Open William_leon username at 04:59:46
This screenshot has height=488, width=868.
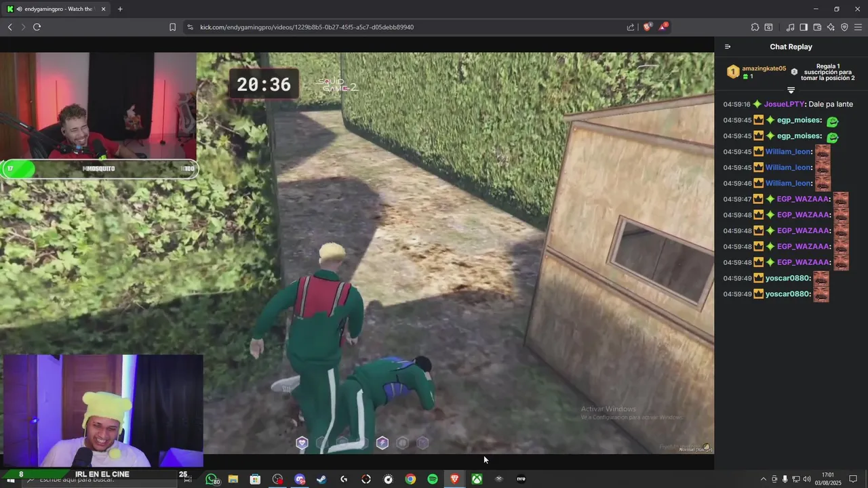click(788, 183)
